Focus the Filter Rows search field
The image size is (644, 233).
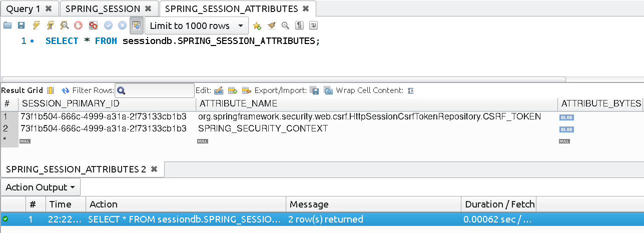point(155,90)
